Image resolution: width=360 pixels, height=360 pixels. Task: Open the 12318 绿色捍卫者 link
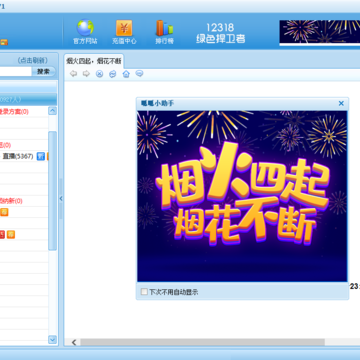coord(220,33)
